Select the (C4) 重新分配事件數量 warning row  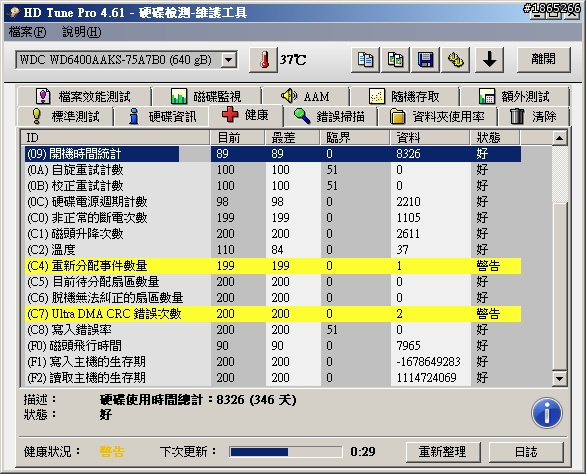click(273, 266)
